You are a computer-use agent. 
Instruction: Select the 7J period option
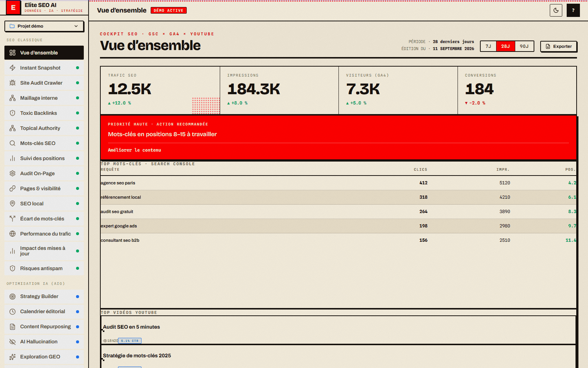coord(488,46)
